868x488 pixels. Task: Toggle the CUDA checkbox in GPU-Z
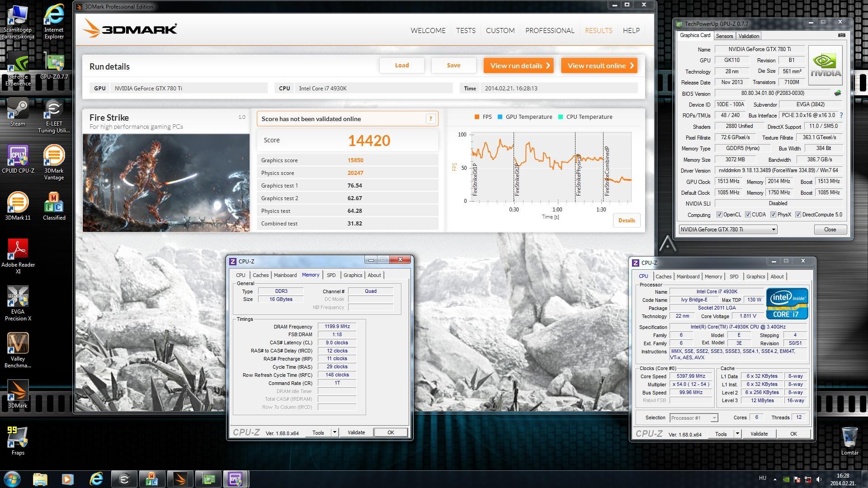[x=748, y=215]
